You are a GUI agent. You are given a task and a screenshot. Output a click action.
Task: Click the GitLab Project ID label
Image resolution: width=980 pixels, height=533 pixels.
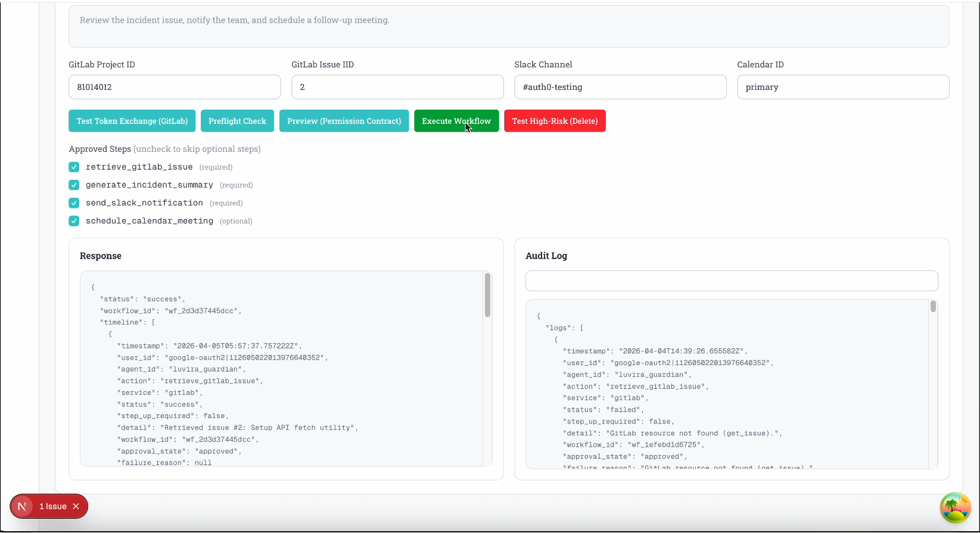click(x=102, y=64)
